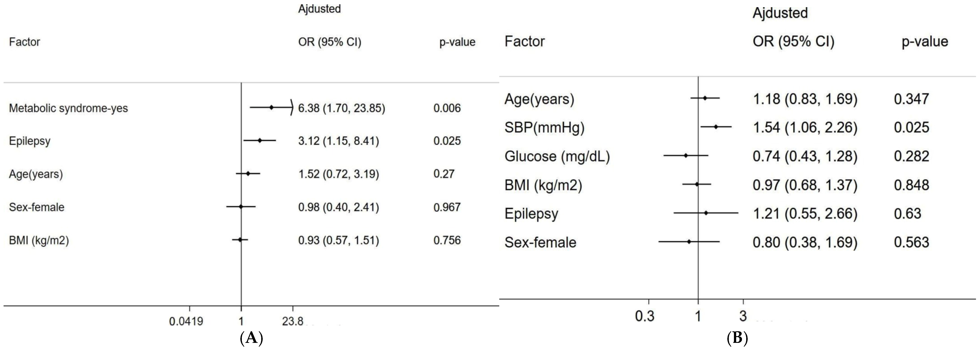Viewport: 980px width, 350px height.
Task: Click the p-value 0.967
Action: [447, 207]
